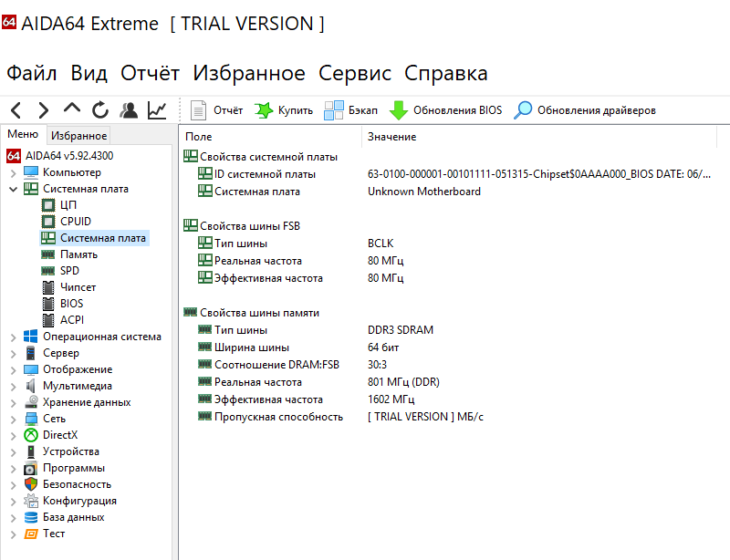Click the Устройства device icon
Screen dimensions: 730x560
[x=31, y=451]
